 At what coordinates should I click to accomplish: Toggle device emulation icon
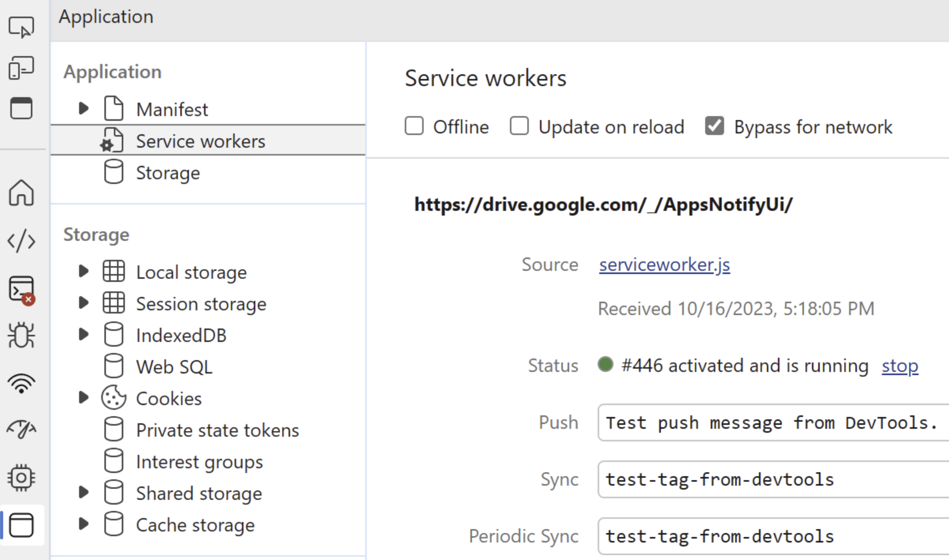21,68
